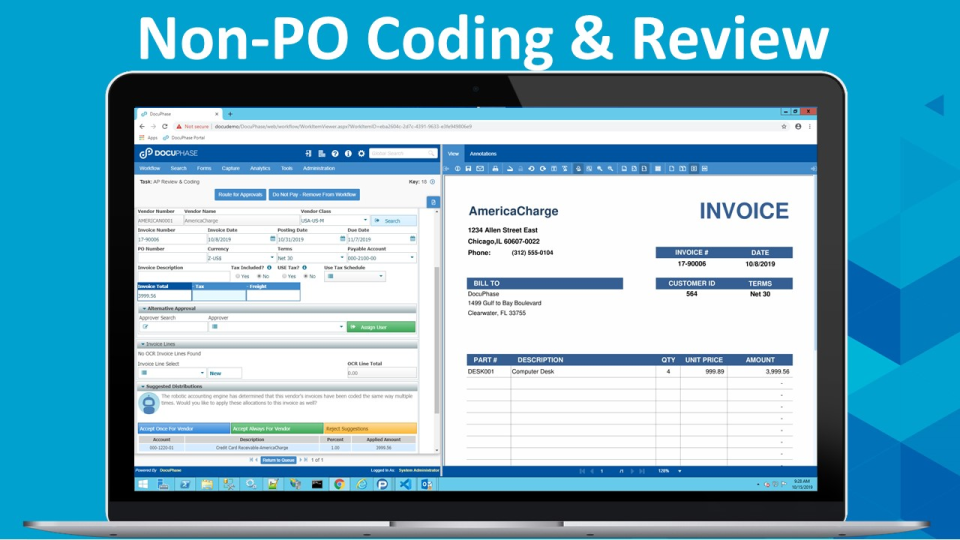
Task: Click the thumbnails grid icon in viewer toolbar
Action: pos(658,168)
